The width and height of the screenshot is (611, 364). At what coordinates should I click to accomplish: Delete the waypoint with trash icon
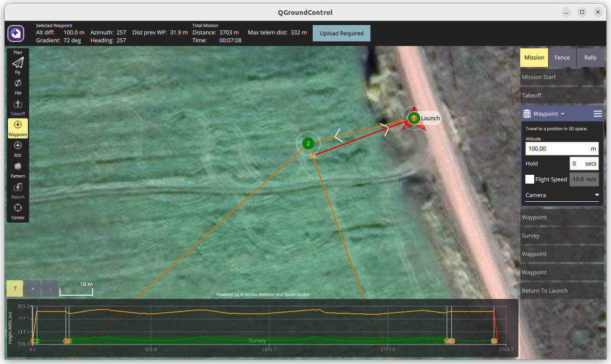click(x=527, y=114)
